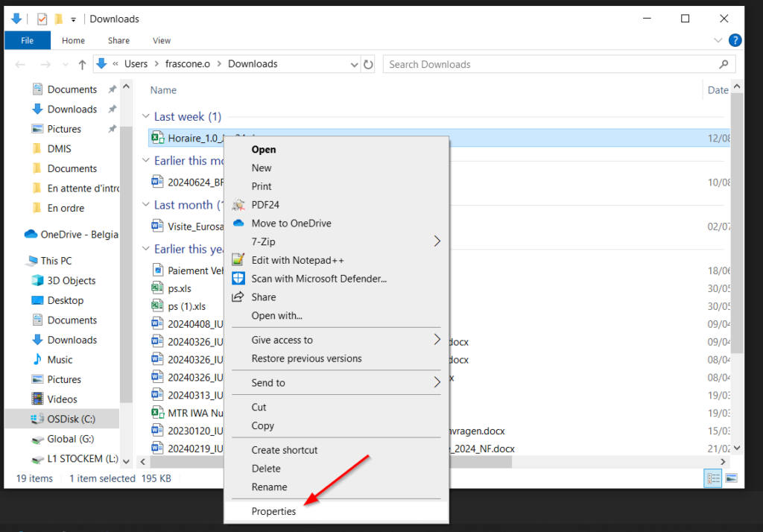763x532 pixels.
Task: Click the Refresh button beside address bar
Action: point(368,64)
